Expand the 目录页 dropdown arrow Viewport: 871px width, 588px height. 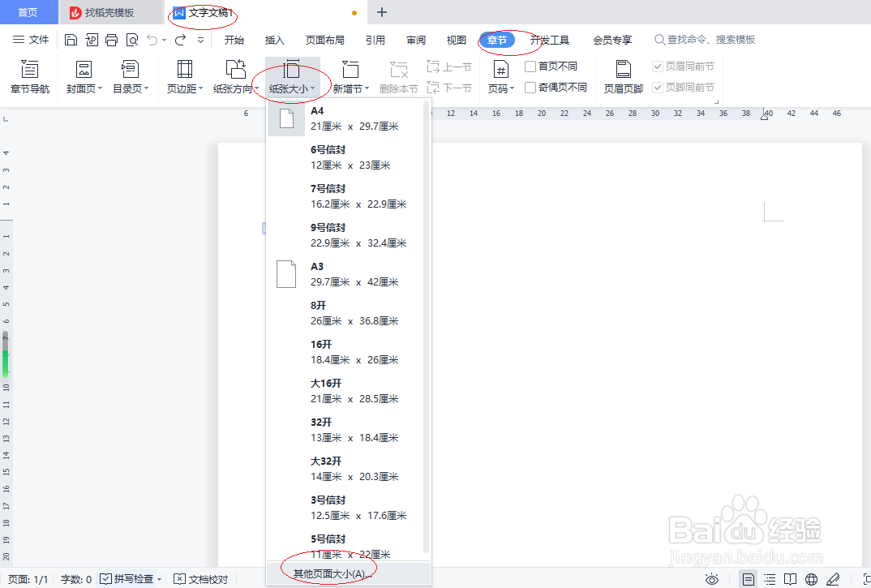[x=146, y=88]
